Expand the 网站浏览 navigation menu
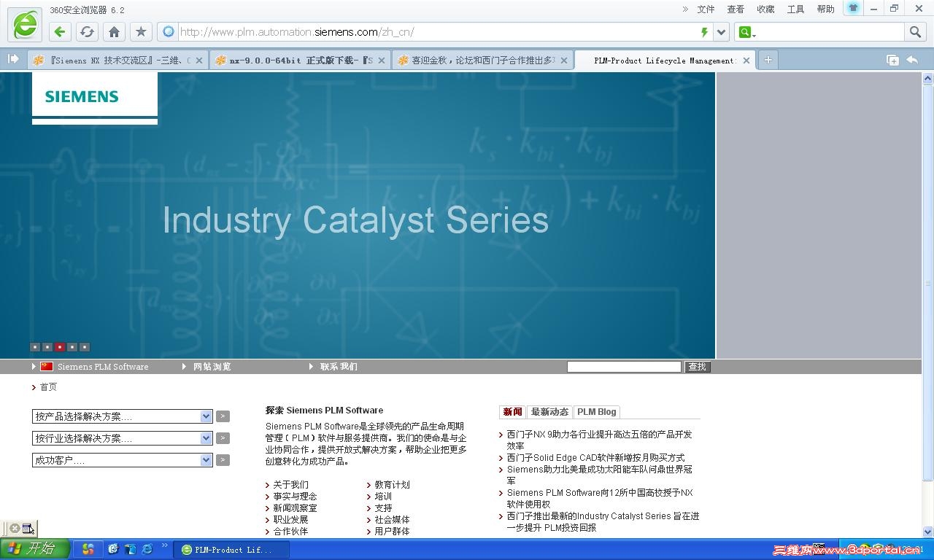This screenshot has height=560, width=934. coord(207,367)
